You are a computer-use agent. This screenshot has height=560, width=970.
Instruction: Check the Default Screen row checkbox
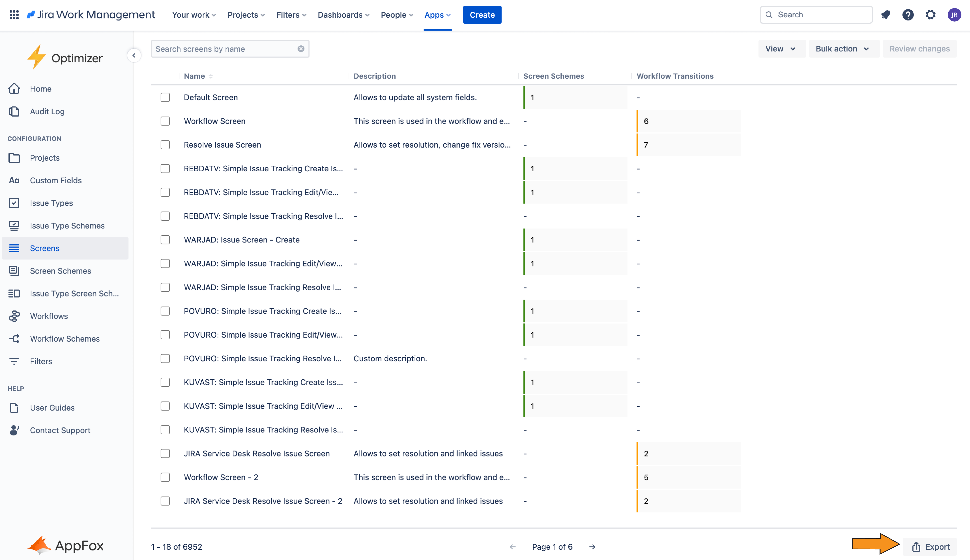coord(165,97)
